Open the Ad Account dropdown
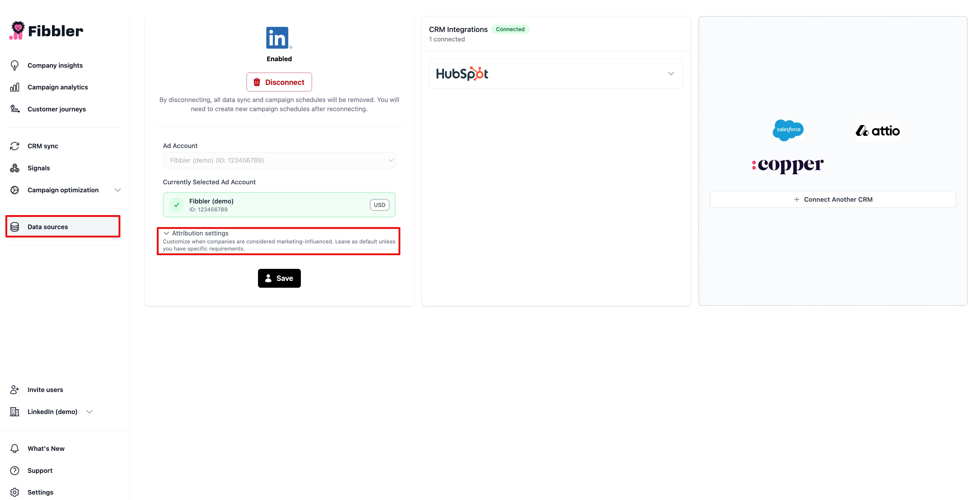The width and height of the screenshot is (980, 500). [x=279, y=160]
